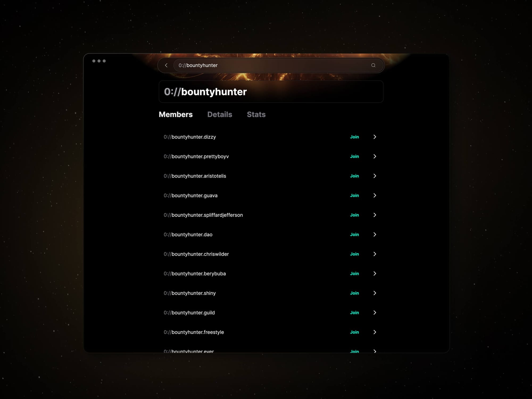Click the 0://bountyhunter address field

pyautogui.click(x=271, y=65)
